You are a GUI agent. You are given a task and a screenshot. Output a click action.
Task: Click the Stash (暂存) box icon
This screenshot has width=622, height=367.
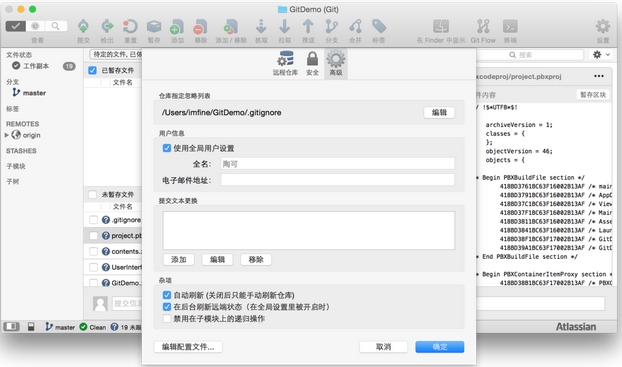[154, 27]
